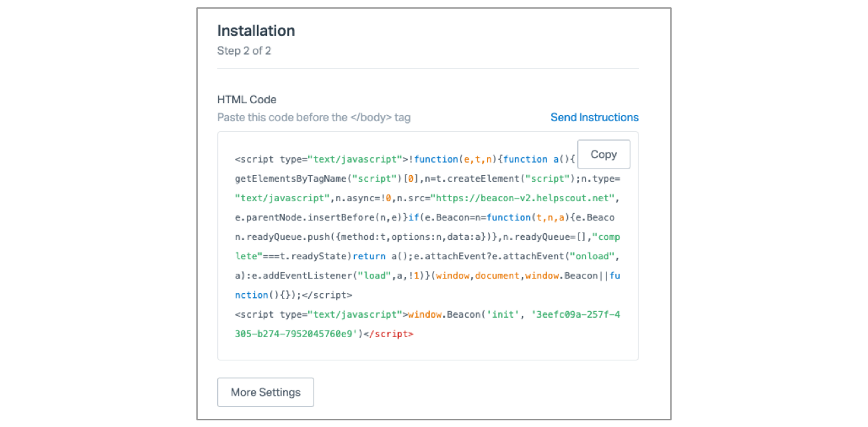Click the Installation heading

(x=256, y=31)
